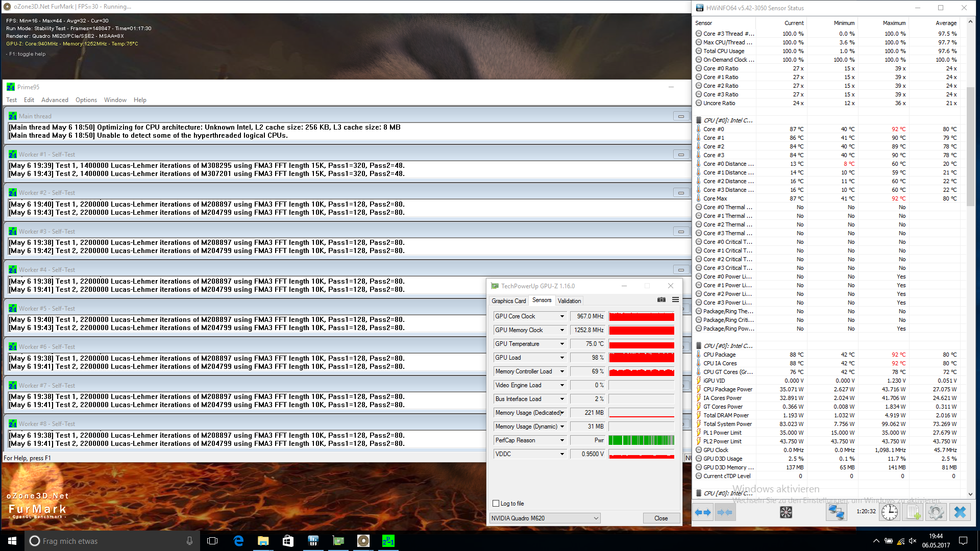Switch to HWiNFO64 taskbar icon
980x551 pixels.
click(x=313, y=541)
